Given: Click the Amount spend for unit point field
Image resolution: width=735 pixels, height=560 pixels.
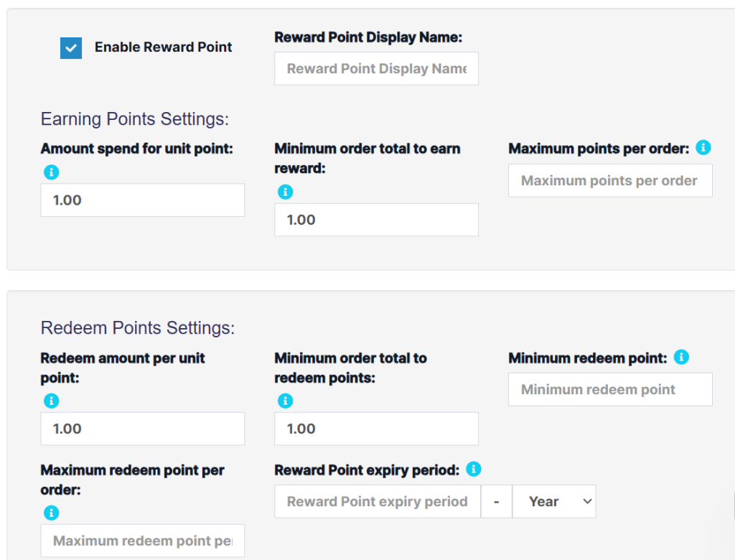Looking at the screenshot, I should 142,200.
